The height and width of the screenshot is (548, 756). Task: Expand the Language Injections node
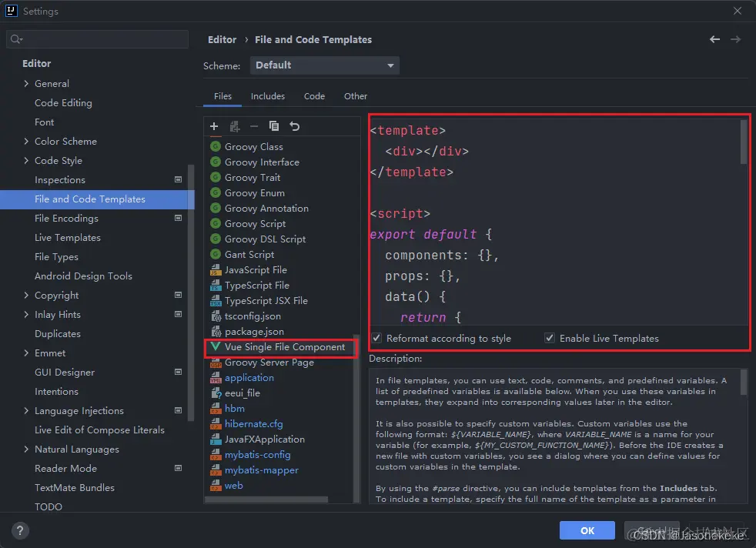pos(26,411)
